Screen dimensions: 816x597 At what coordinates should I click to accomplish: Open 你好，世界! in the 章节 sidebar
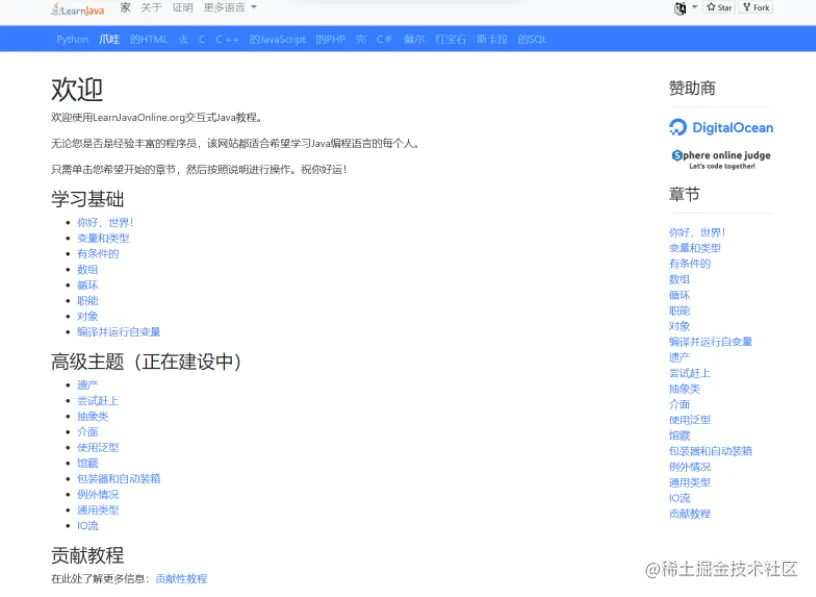tap(697, 232)
